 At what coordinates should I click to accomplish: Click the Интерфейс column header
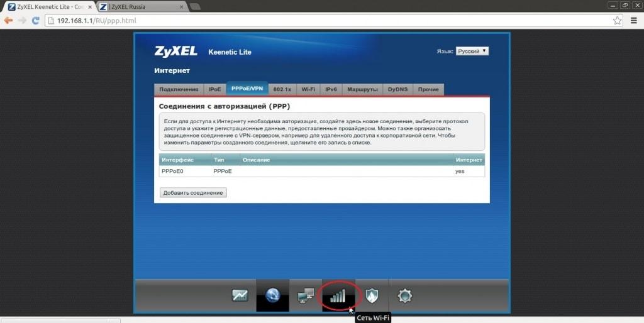(177, 160)
